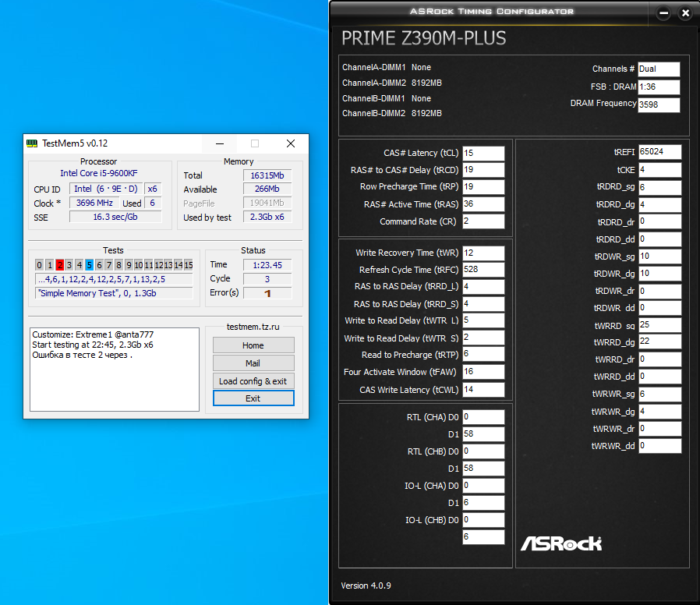Click the tRRD_L value field
Image resolution: width=700 pixels, height=605 pixels.
point(483,287)
